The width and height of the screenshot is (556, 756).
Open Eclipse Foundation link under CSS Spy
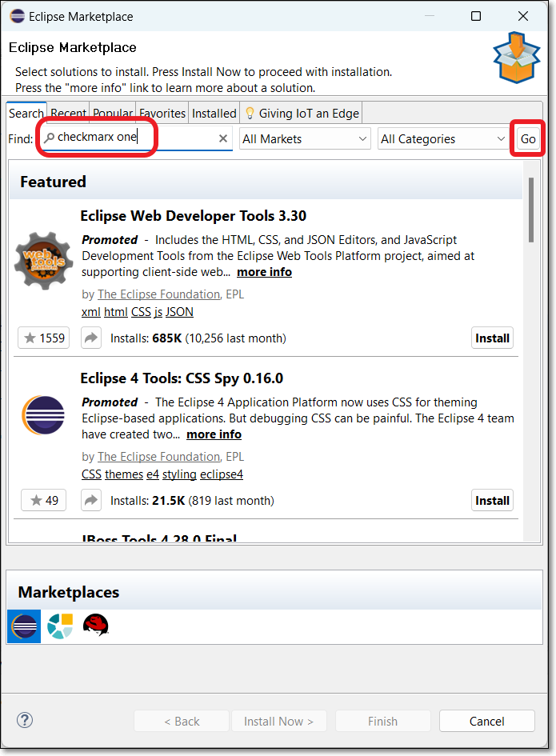158,457
